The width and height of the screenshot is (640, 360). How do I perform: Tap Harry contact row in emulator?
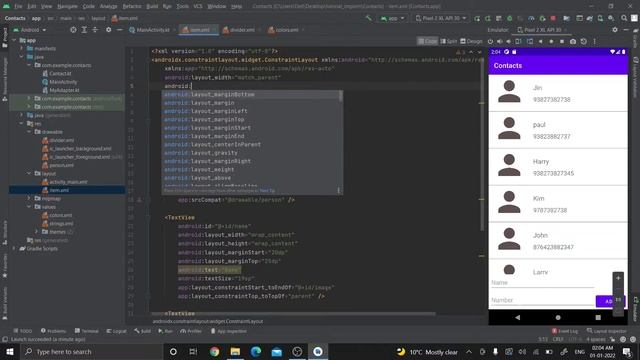pos(558,167)
